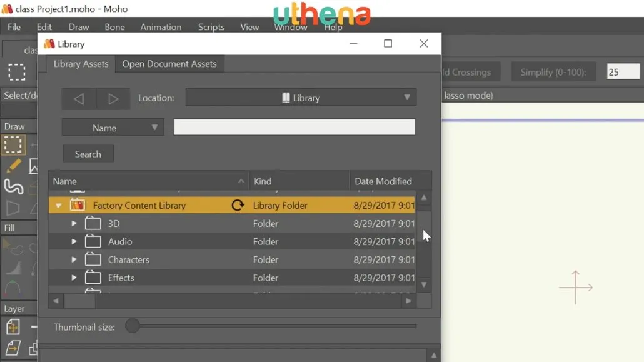The height and width of the screenshot is (362, 644).
Task: Open the Location dropdown showing Library
Action: (301, 98)
